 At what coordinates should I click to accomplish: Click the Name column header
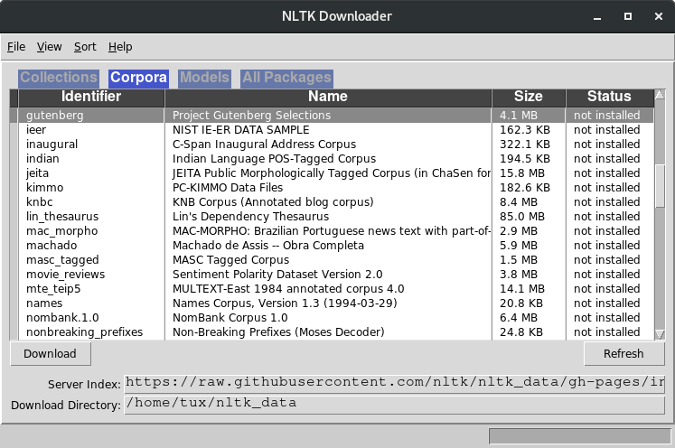tap(328, 96)
